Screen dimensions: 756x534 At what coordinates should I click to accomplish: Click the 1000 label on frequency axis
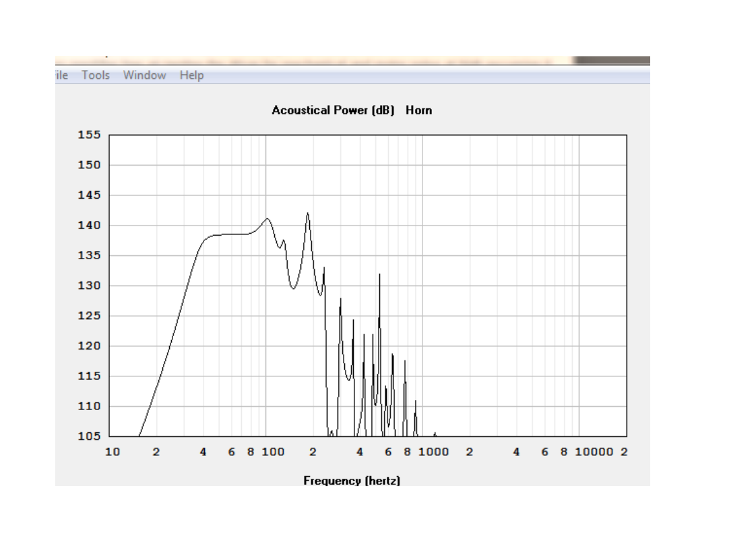tap(433, 452)
